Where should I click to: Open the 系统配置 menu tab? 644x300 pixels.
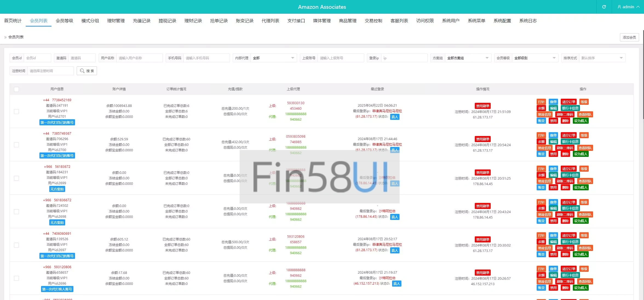tap(502, 21)
